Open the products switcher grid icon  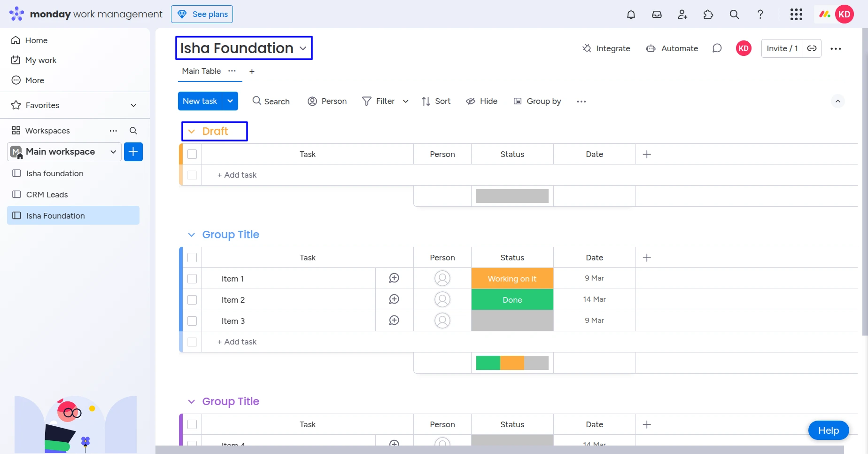tap(796, 15)
